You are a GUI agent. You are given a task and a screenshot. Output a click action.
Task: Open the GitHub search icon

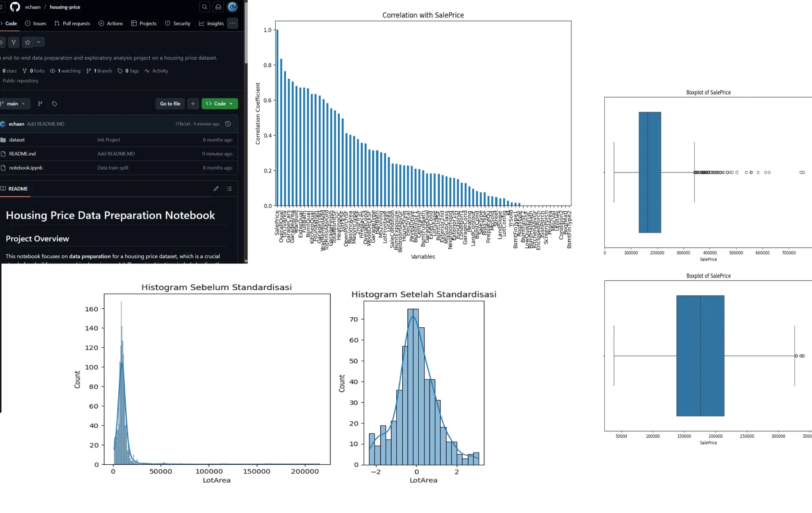(x=205, y=7)
